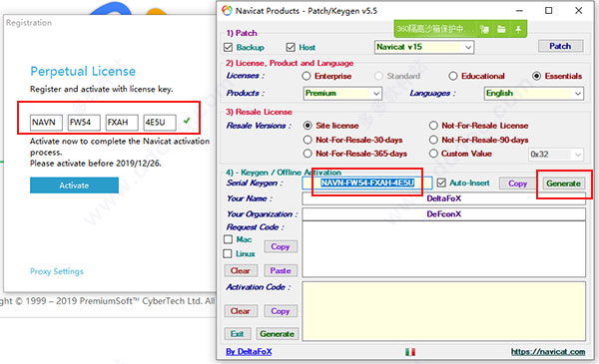The width and height of the screenshot is (599, 364).
Task: Click Clear button under Activation Code label
Action: (241, 311)
